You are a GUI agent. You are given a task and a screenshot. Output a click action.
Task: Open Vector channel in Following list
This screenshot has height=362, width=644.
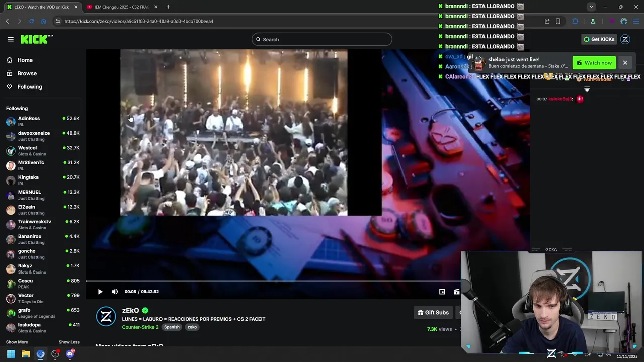pos(43,298)
